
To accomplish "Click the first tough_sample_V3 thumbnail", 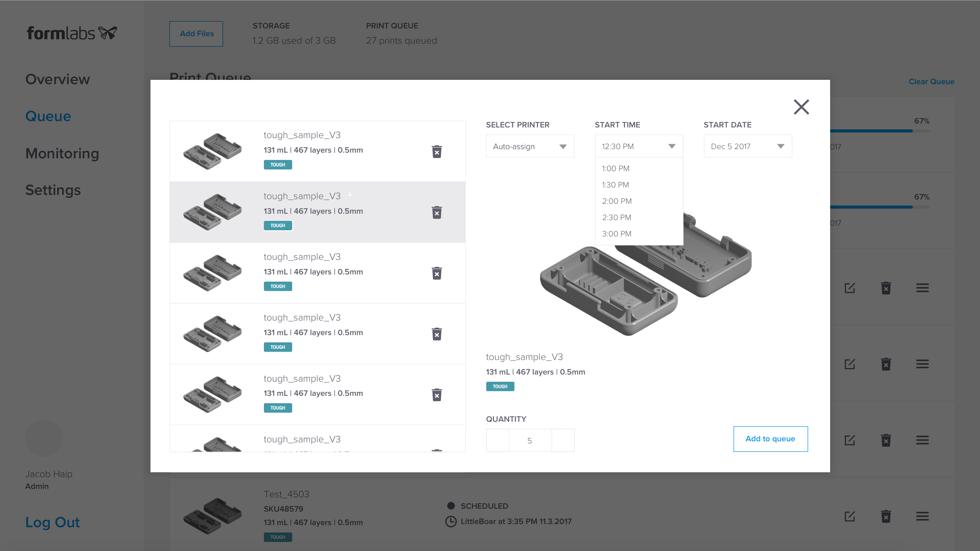I will coord(212,151).
